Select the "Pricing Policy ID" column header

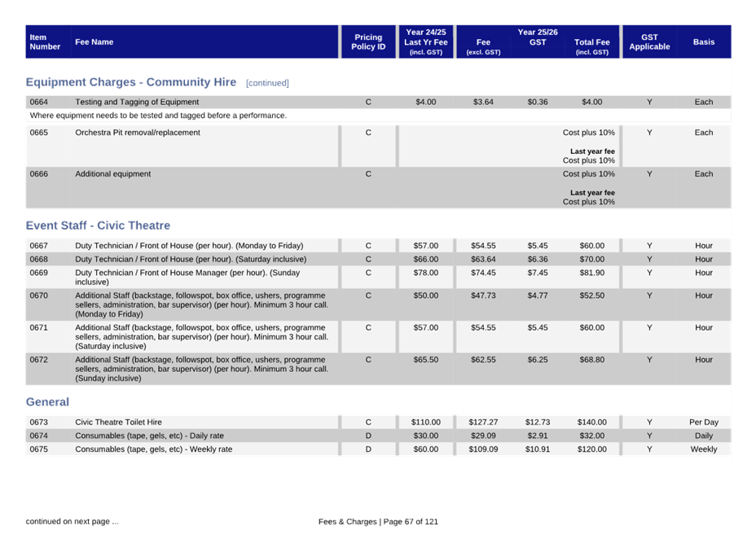tap(368, 42)
